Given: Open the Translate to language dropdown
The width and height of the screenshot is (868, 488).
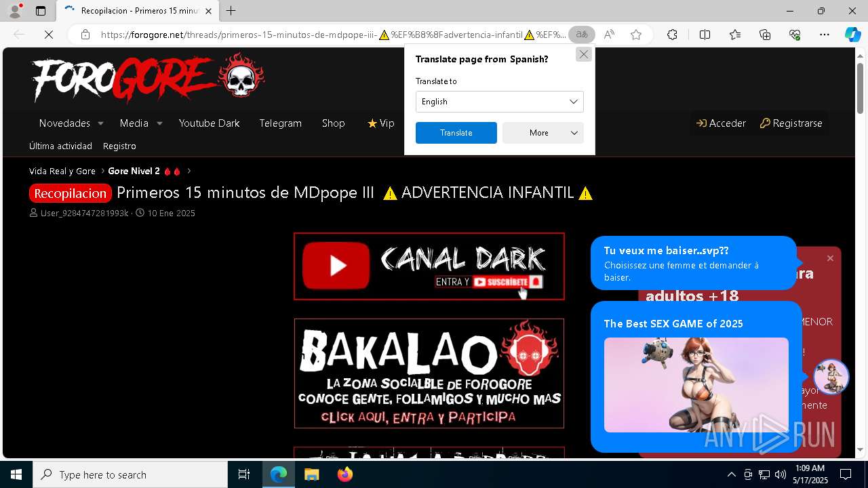Looking at the screenshot, I should [x=499, y=102].
